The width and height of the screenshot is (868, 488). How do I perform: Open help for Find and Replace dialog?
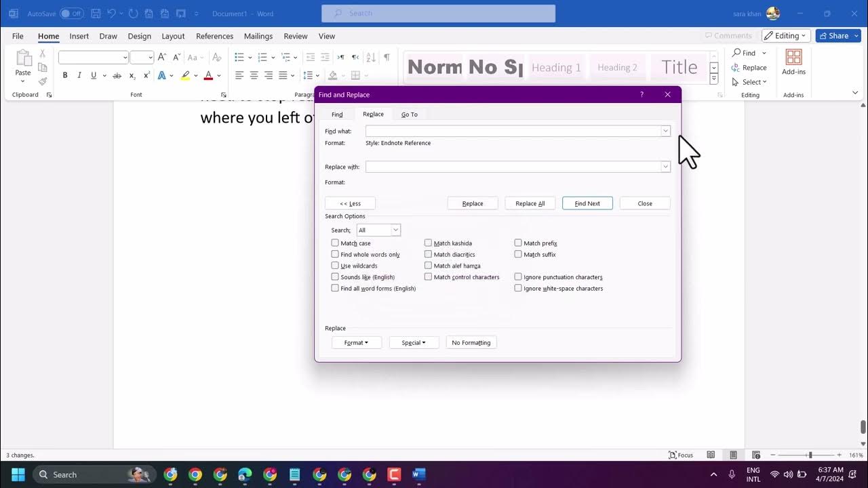642,95
